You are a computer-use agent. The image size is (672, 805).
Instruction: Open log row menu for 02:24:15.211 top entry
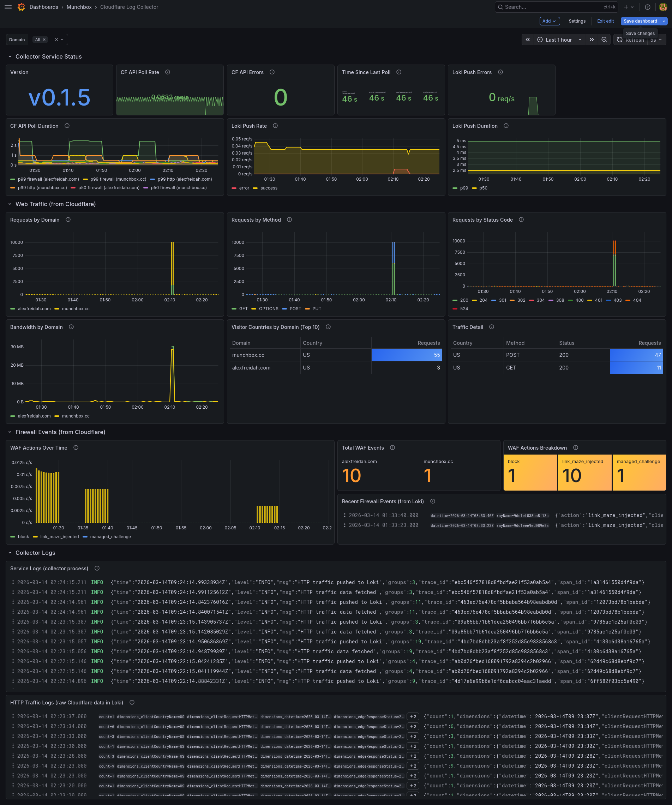(x=13, y=582)
